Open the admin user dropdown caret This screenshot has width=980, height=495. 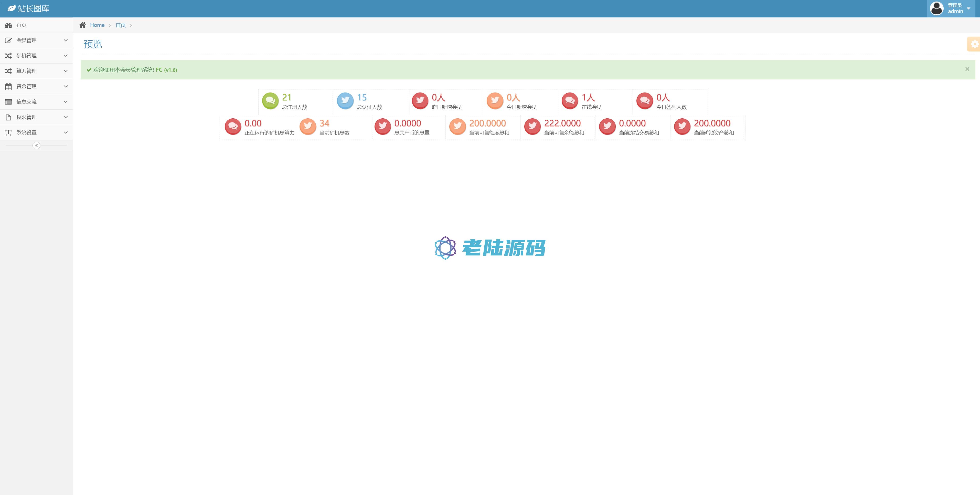point(968,9)
